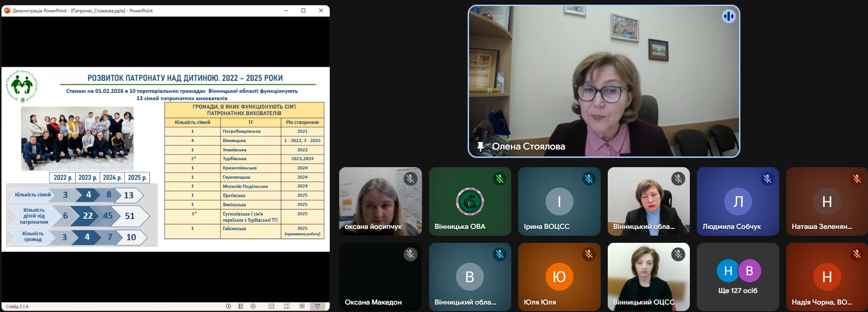The height and width of the screenshot is (312, 868).
Task: Go to previous slide using status bar arrow
Action: [x=228, y=306]
